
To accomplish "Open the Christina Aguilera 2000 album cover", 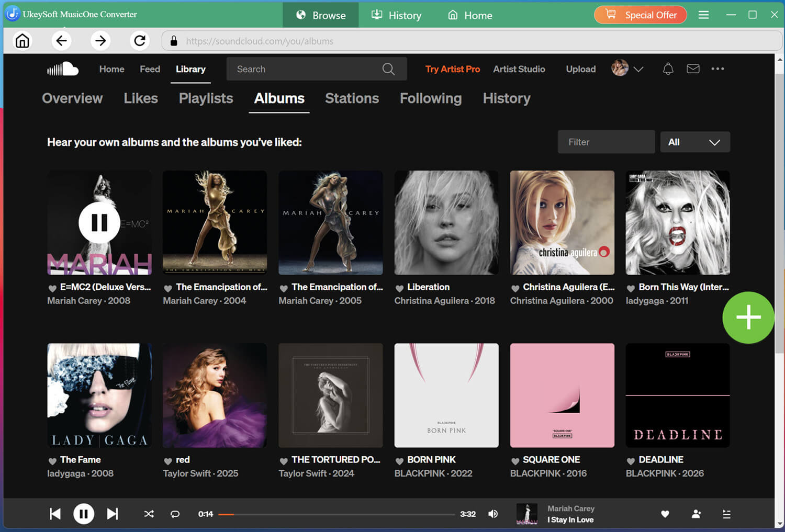I will pyautogui.click(x=562, y=222).
